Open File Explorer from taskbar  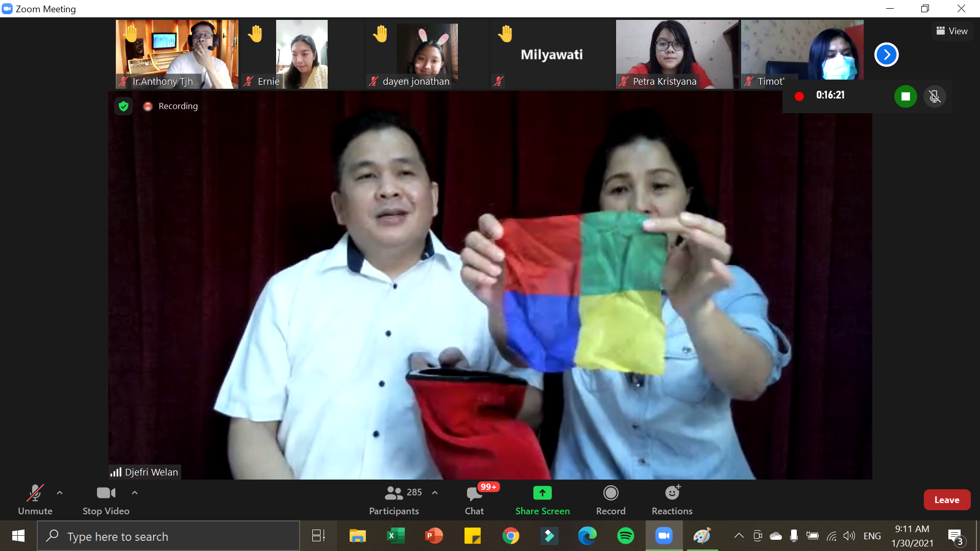pyautogui.click(x=358, y=536)
